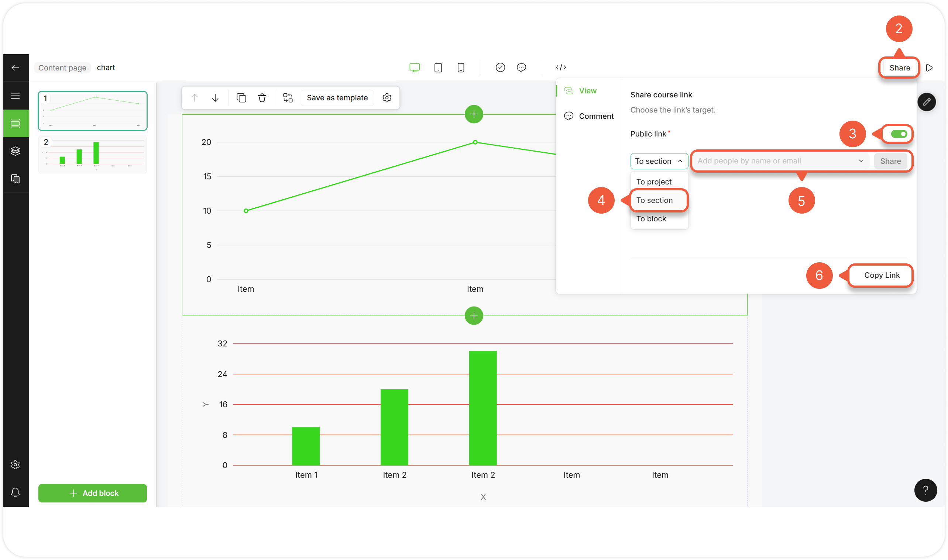Image resolution: width=948 pixels, height=560 pixels.
Task: Switch to mobile phone preview mode
Action: coord(461,68)
